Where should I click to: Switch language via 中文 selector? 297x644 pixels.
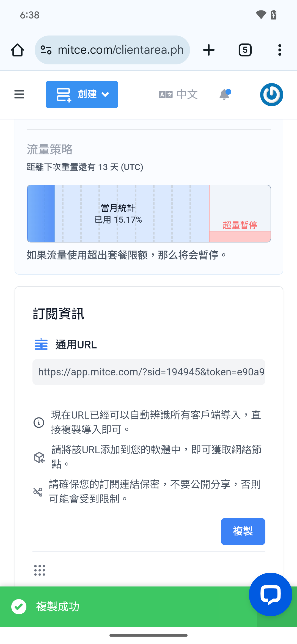click(x=178, y=94)
